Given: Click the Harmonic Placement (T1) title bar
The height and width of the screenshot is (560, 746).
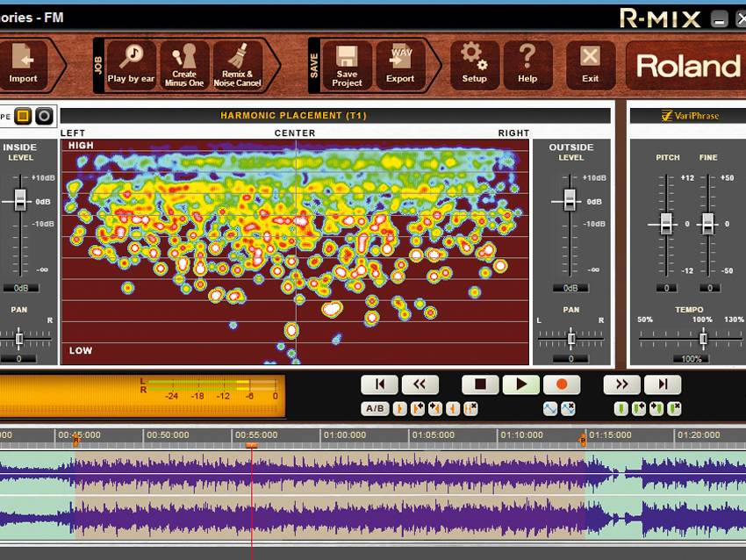Looking at the screenshot, I should pos(335,116).
